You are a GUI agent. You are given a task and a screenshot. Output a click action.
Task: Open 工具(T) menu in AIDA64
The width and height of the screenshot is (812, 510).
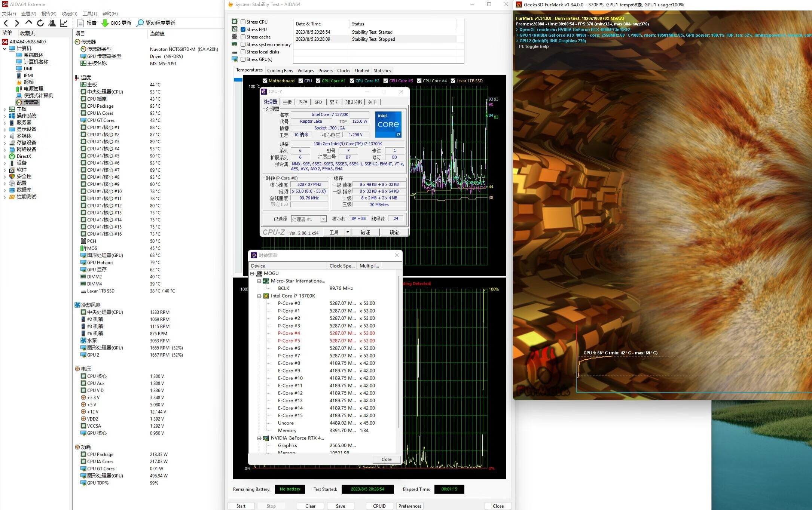[90, 14]
